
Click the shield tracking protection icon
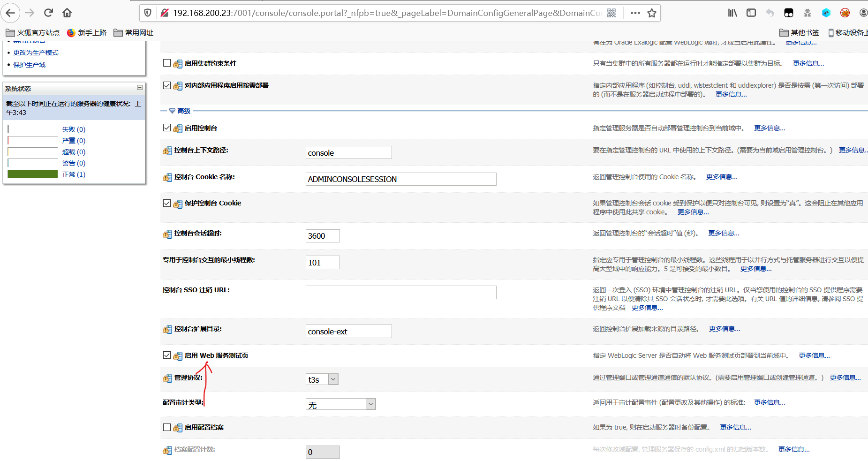[148, 13]
